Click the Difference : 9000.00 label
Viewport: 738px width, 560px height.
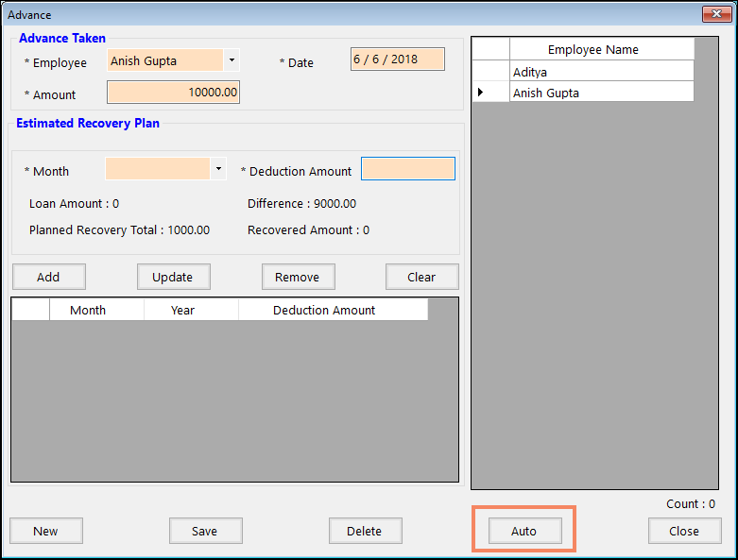pyautogui.click(x=301, y=204)
